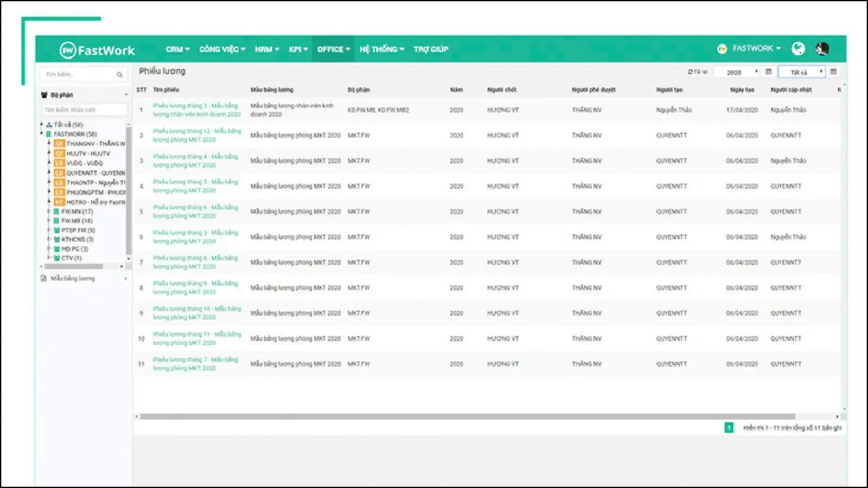Click the department tree vertical scrollbar

click(129, 190)
